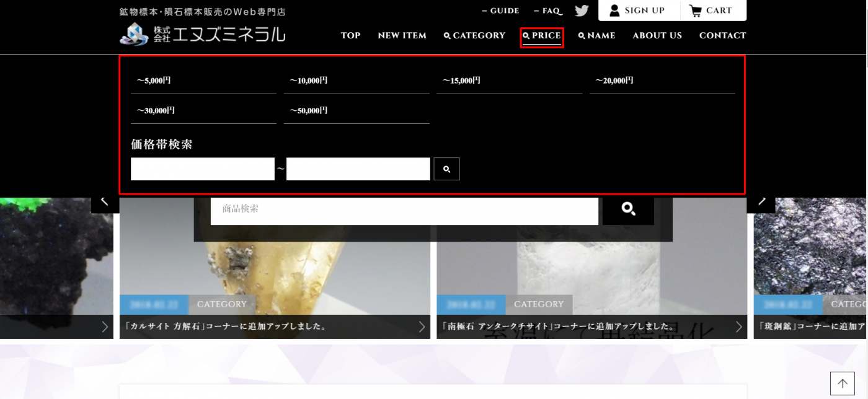868x399 pixels.
Task: Pick the ~30,000円 price option
Action: click(x=203, y=111)
